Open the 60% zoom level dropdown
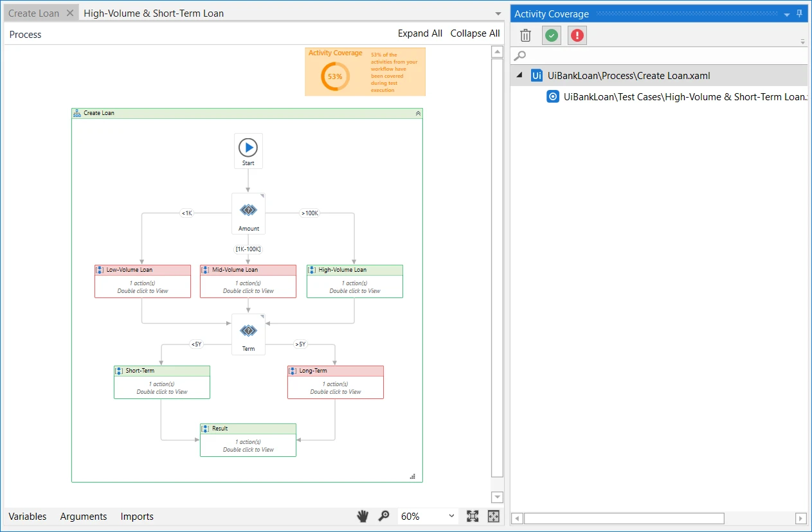Image resolution: width=812 pixels, height=532 pixels. point(428,516)
